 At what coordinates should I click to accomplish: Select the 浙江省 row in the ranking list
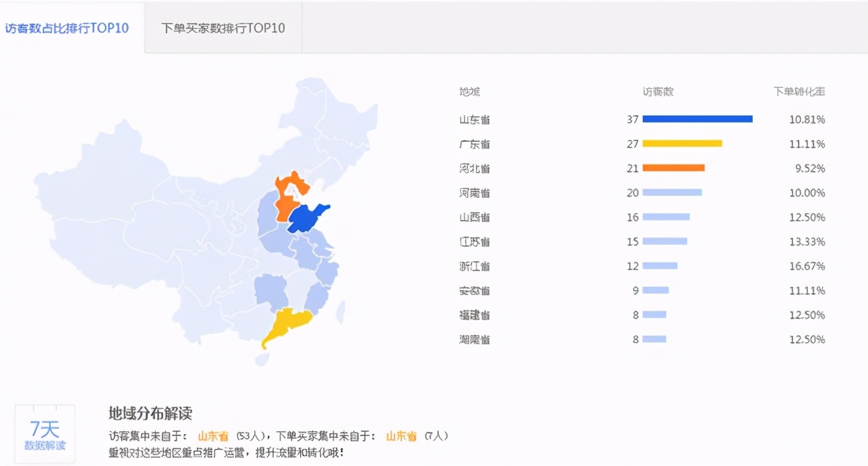coord(475,266)
